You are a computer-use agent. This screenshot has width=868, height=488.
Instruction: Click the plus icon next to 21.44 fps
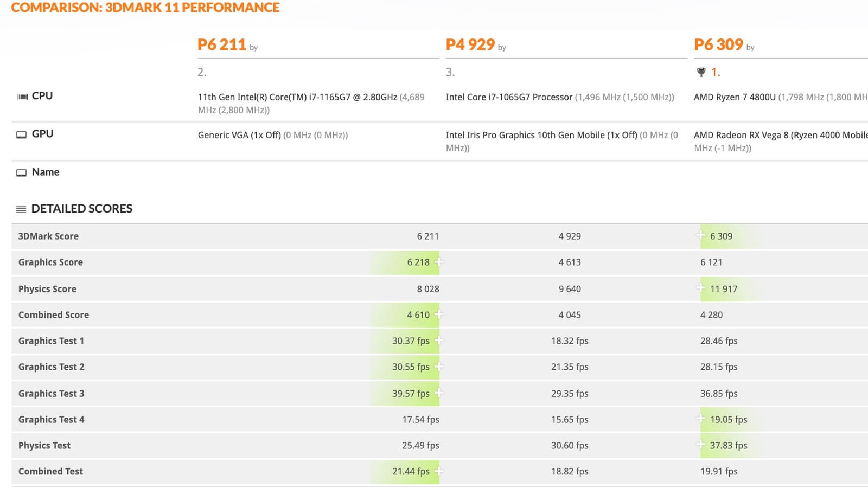coord(439,471)
